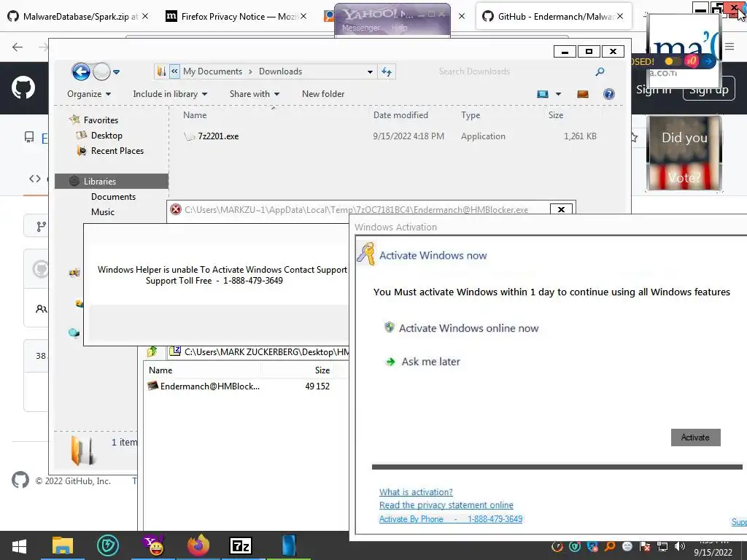Click the address bar double-chevron expander
This screenshot has width=747, height=560.
174,71
